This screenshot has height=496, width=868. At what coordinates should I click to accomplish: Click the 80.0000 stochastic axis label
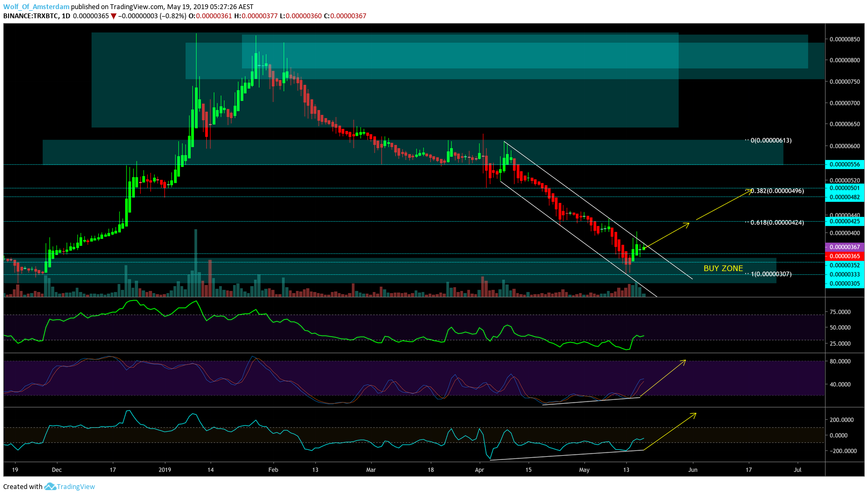pos(840,361)
